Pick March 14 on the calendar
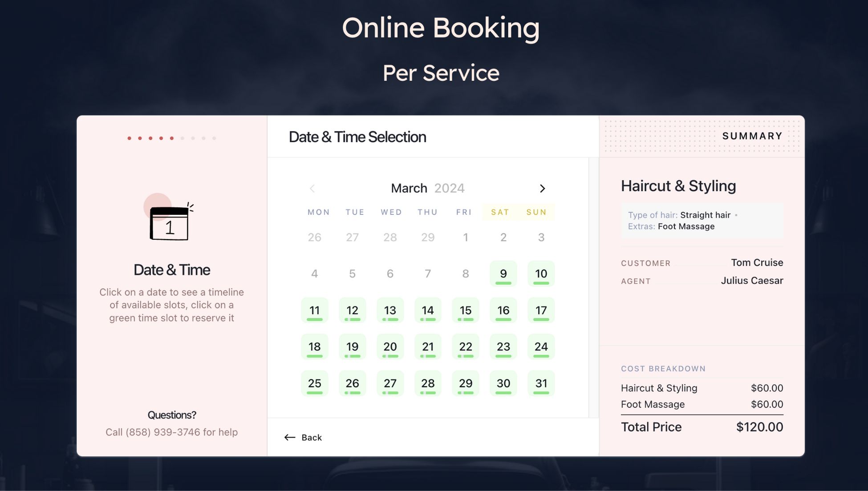This screenshot has height=491, width=868. [428, 310]
